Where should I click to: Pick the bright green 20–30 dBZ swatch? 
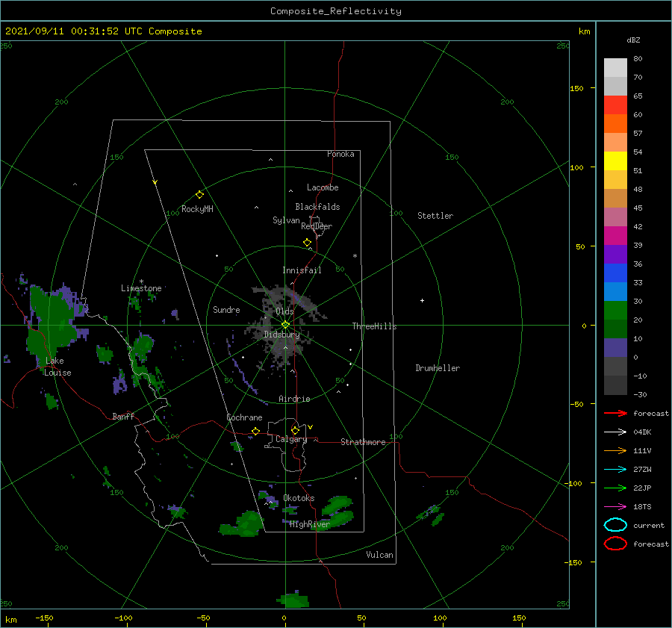click(615, 311)
